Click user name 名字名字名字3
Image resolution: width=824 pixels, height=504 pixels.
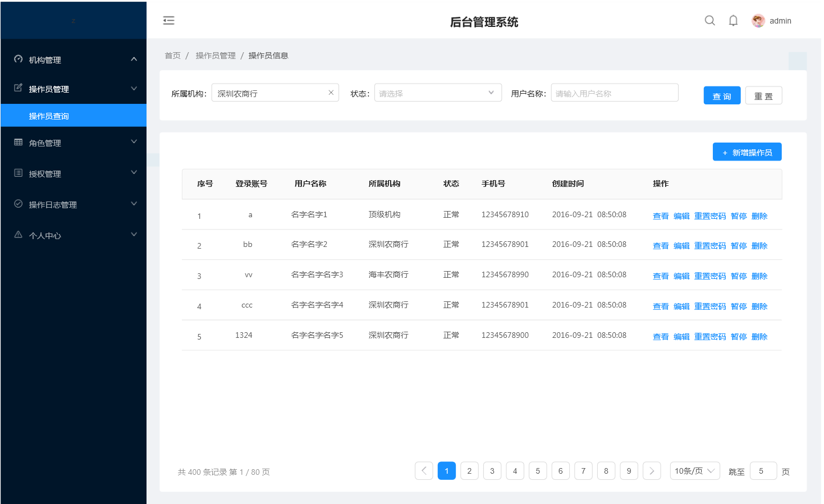(317, 274)
